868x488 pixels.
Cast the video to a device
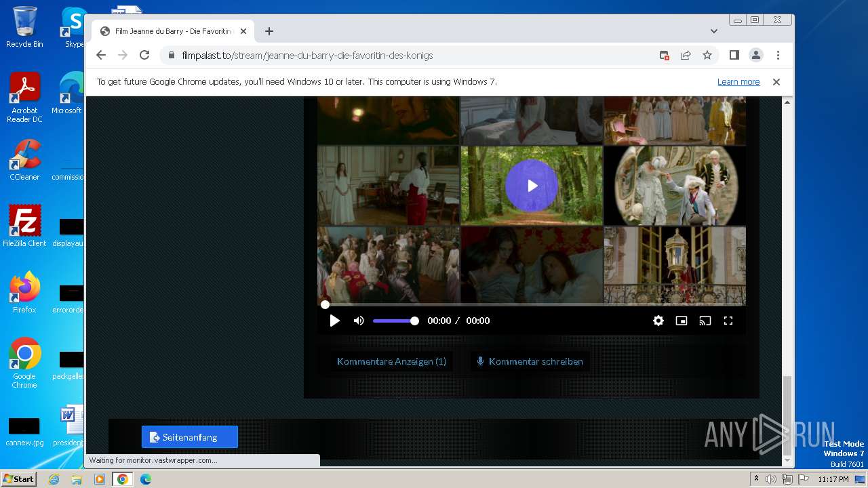point(705,321)
